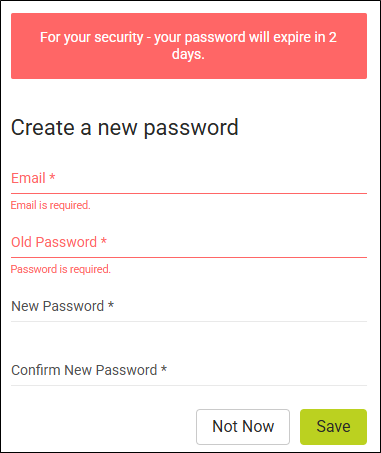This screenshot has height=453, width=381.
Task: Focus the Email input field
Action: click(x=189, y=178)
